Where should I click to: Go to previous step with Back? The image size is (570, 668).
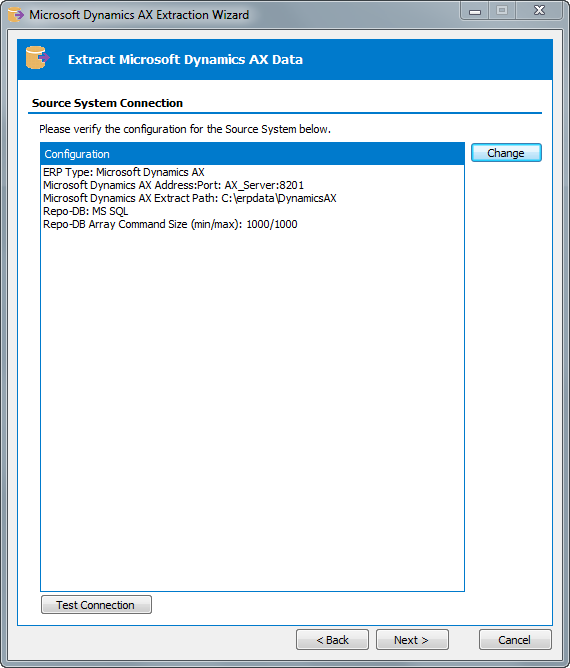coord(332,639)
